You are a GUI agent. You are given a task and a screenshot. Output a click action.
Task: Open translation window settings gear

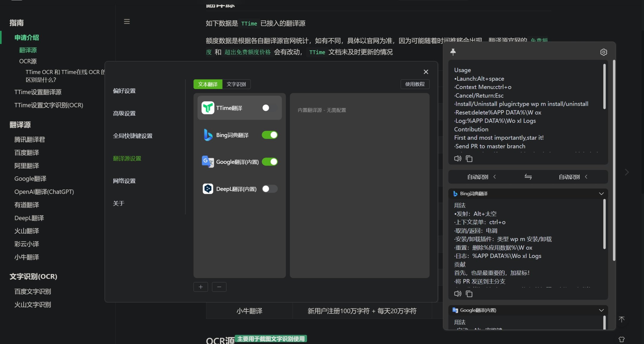coord(604,52)
